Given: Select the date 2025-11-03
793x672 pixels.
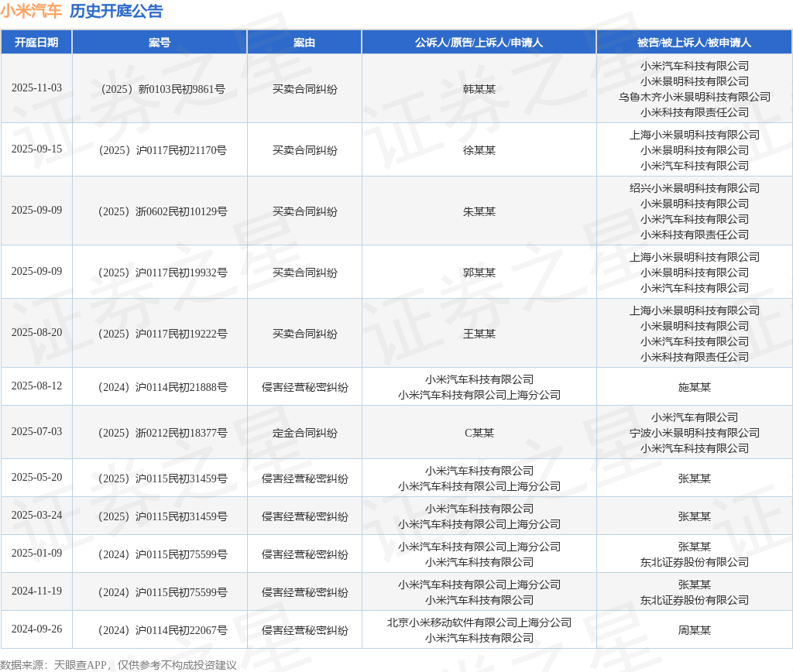Looking at the screenshot, I should (37, 88).
